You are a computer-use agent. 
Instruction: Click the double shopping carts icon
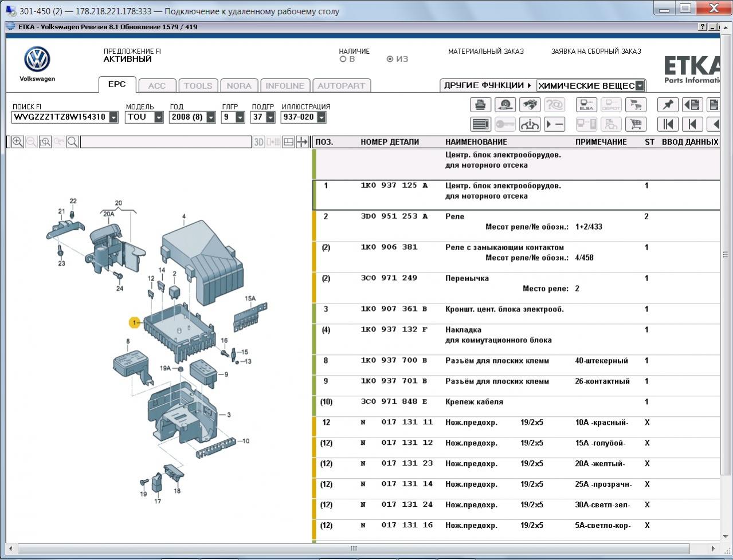(636, 105)
